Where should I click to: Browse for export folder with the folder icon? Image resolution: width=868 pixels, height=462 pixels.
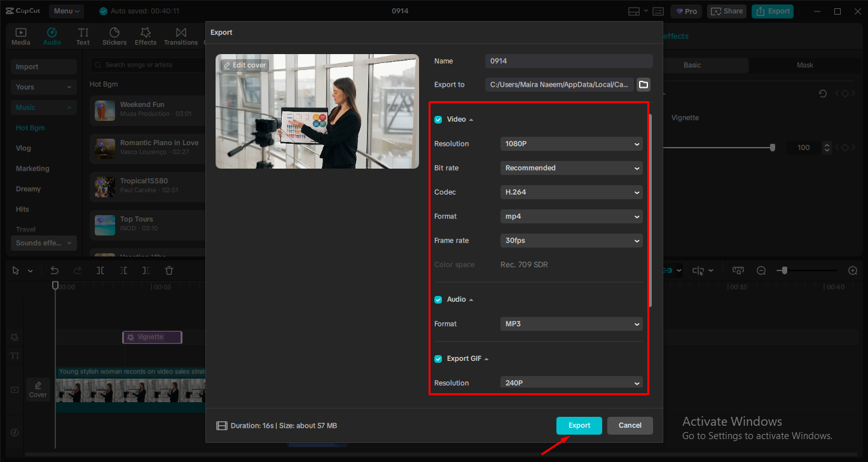pyautogui.click(x=644, y=85)
